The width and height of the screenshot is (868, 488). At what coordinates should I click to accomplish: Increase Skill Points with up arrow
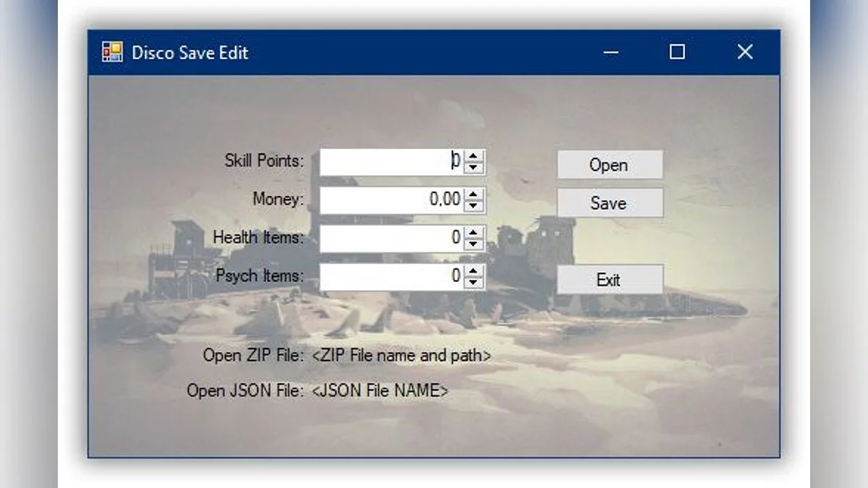[x=474, y=156]
